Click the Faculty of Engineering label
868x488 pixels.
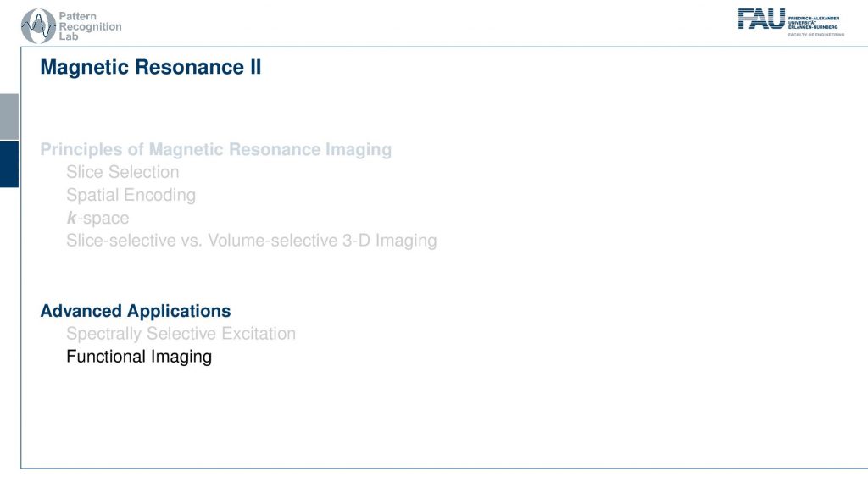pos(816,35)
